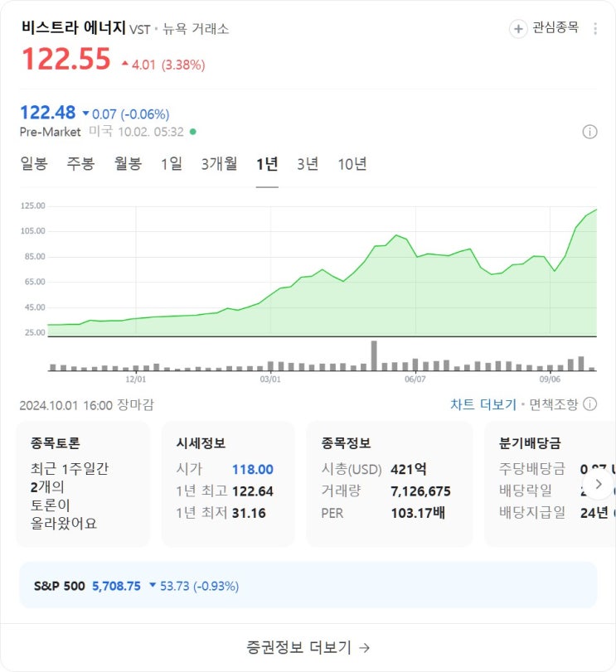Show next info card with right chevron

pos(599,484)
